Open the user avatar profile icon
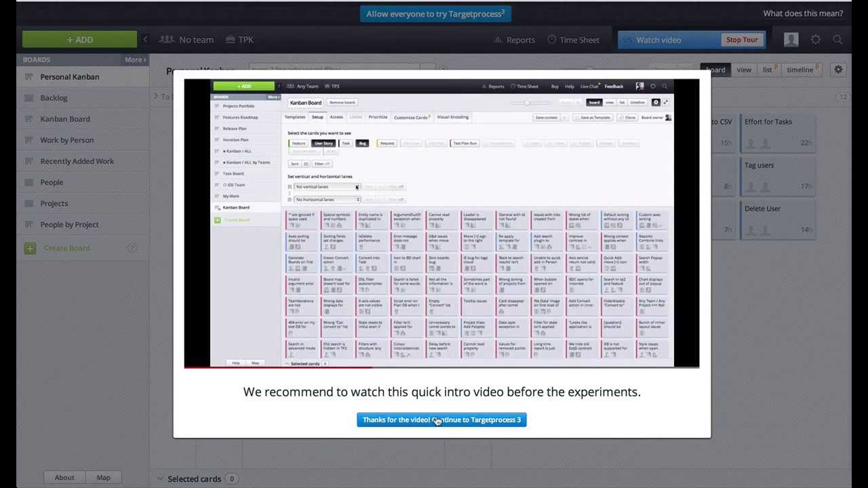 pos(791,39)
